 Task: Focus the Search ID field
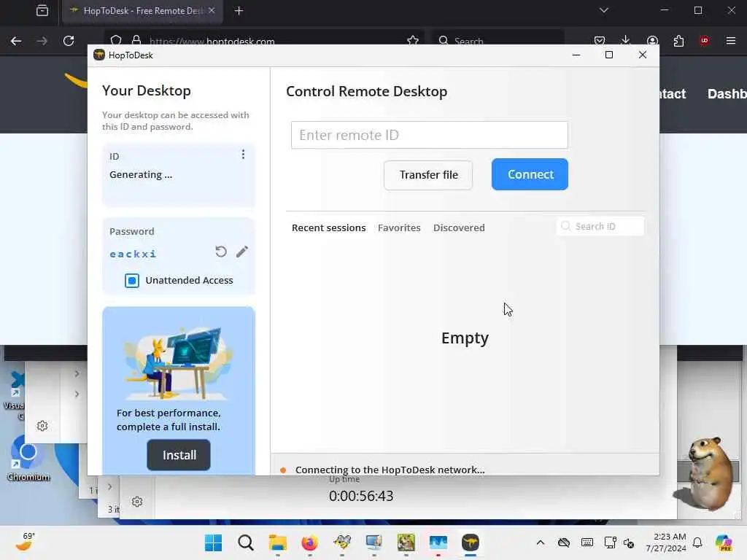[x=600, y=226]
